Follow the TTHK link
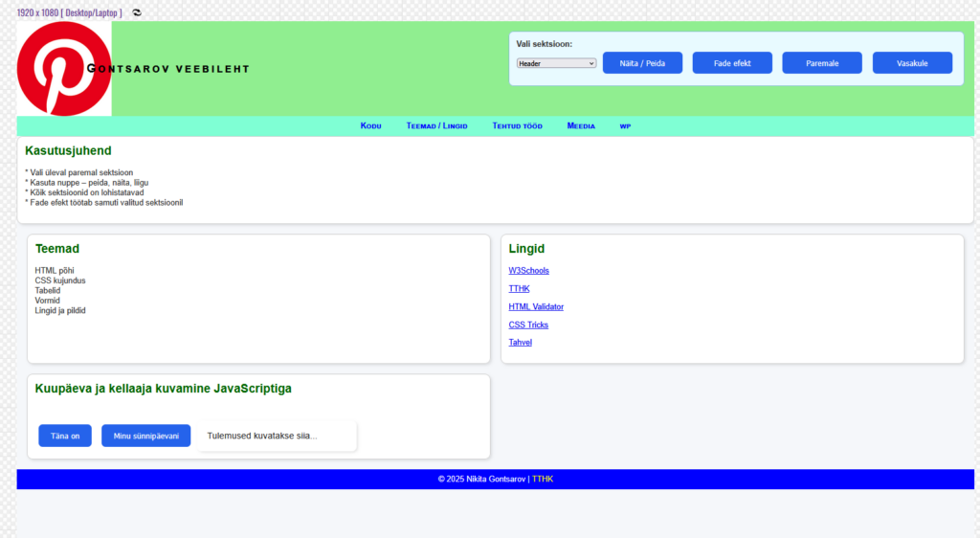Screen dimensions: 980x538 point(519,289)
